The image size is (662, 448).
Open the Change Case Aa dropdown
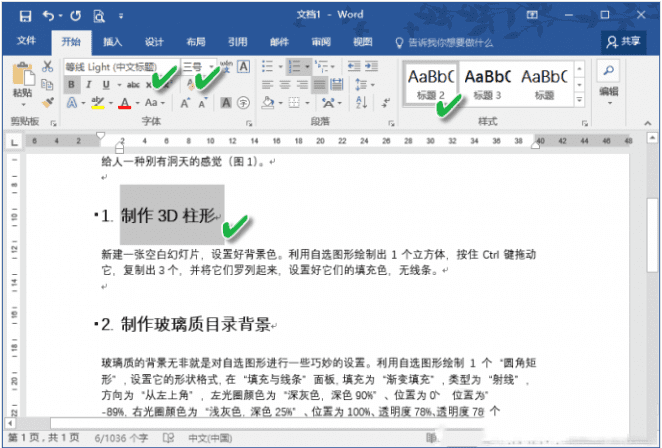[155, 103]
